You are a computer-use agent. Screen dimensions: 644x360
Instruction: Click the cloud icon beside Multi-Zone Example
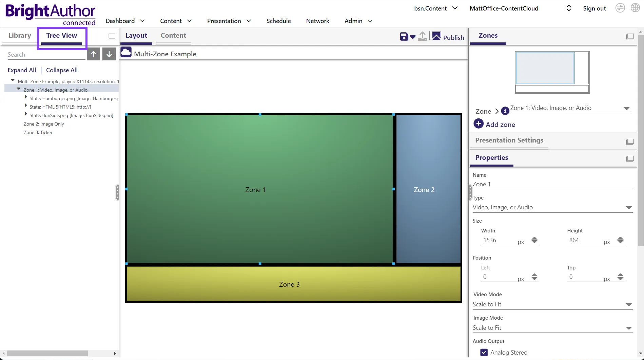[x=126, y=52]
